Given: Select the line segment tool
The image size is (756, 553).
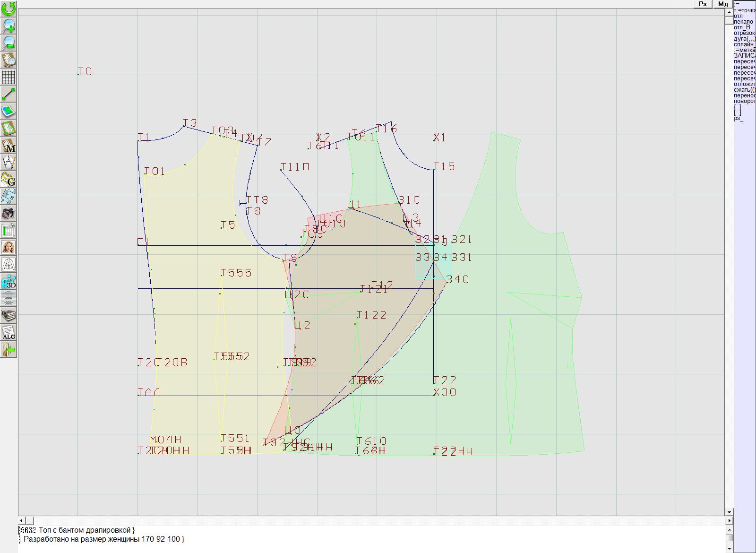Looking at the screenshot, I should [9, 94].
